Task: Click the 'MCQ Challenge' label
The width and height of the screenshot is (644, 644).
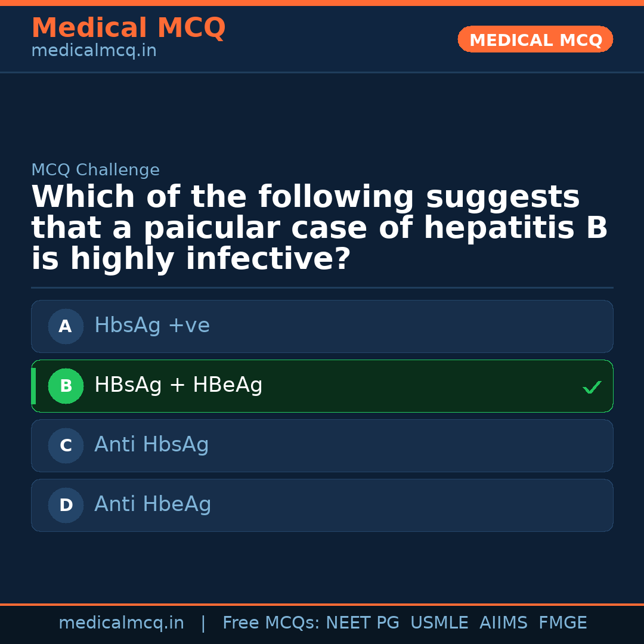Action: click(95, 170)
